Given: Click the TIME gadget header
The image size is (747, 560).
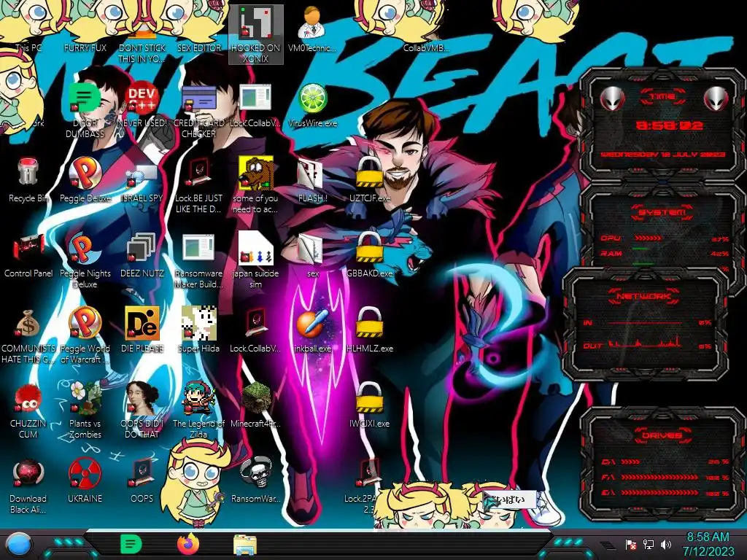Looking at the screenshot, I should 662,97.
